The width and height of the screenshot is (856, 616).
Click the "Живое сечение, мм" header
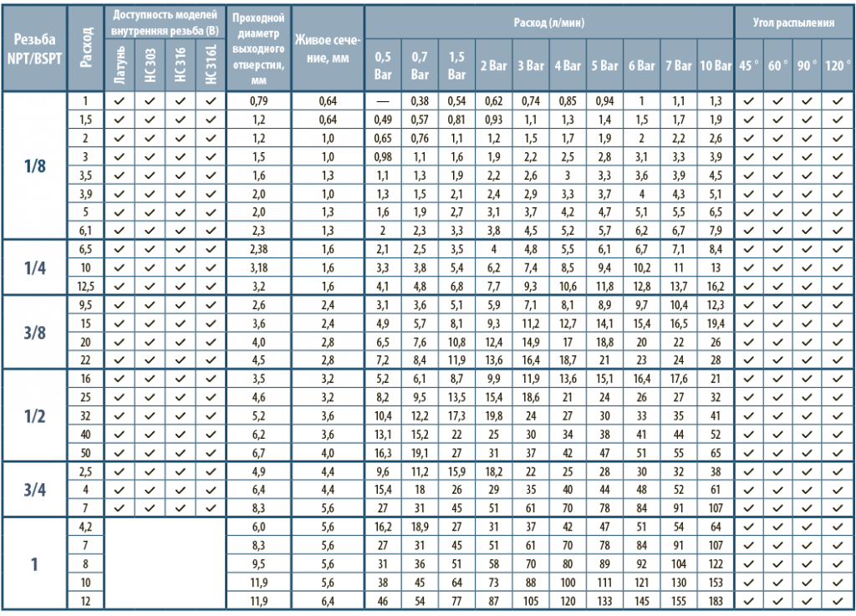[x=328, y=48]
